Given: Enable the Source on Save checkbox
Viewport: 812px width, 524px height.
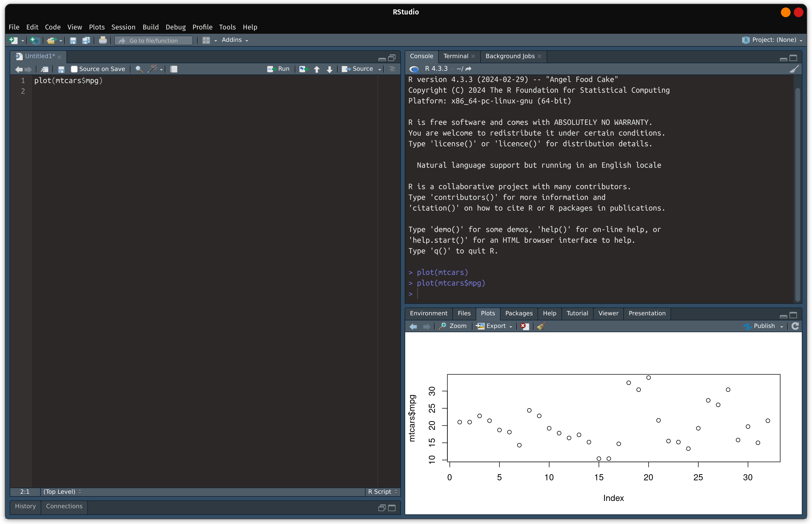Looking at the screenshot, I should tap(74, 69).
